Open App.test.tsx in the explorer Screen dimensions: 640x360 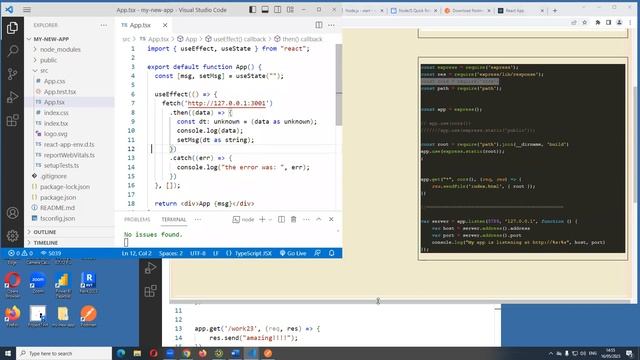point(60,92)
